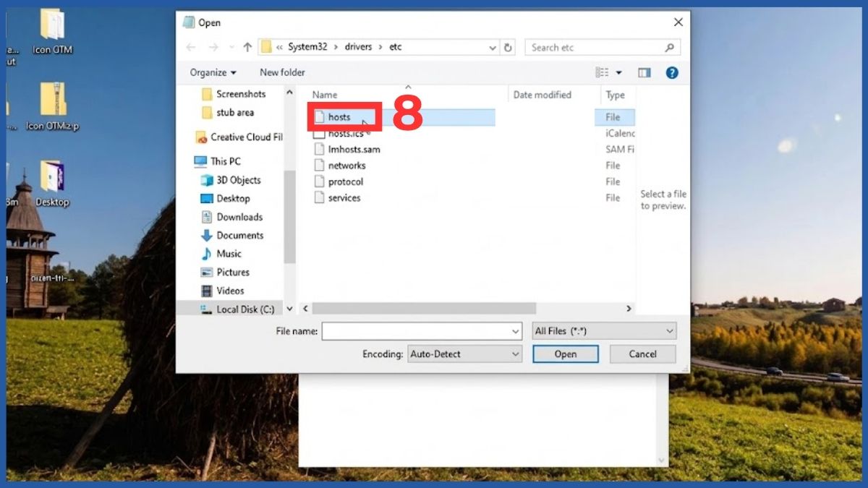Open the Help icon in the dialog
Image resolution: width=868 pixels, height=488 pixels.
(x=671, y=72)
